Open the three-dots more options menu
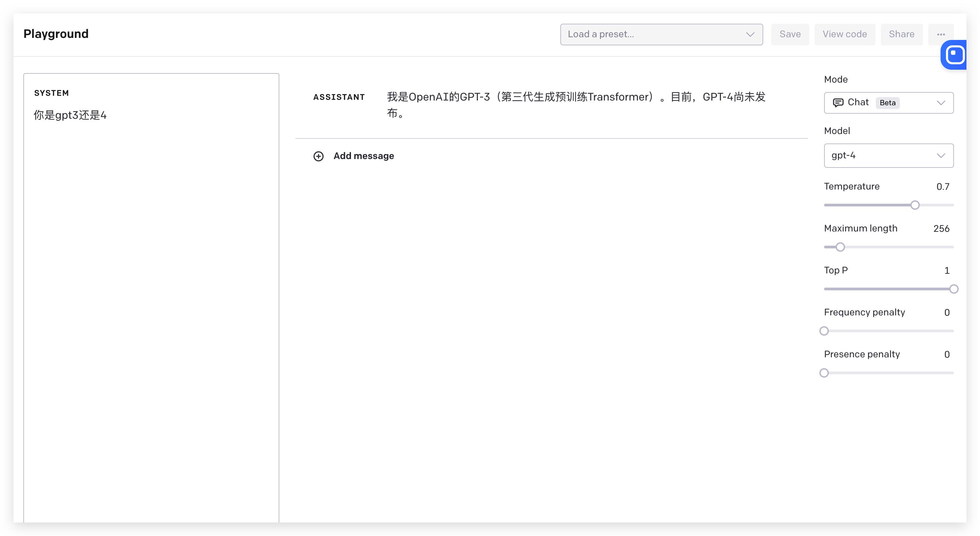The width and height of the screenshot is (980, 536). click(940, 34)
